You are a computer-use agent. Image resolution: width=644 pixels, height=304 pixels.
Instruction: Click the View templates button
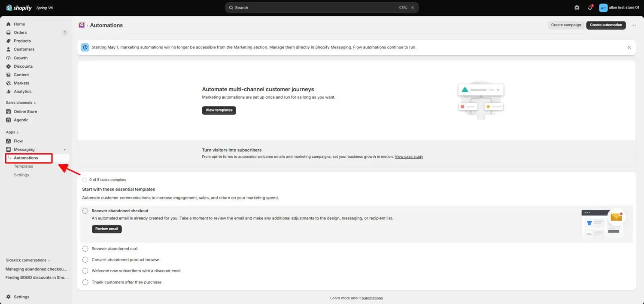tap(219, 110)
